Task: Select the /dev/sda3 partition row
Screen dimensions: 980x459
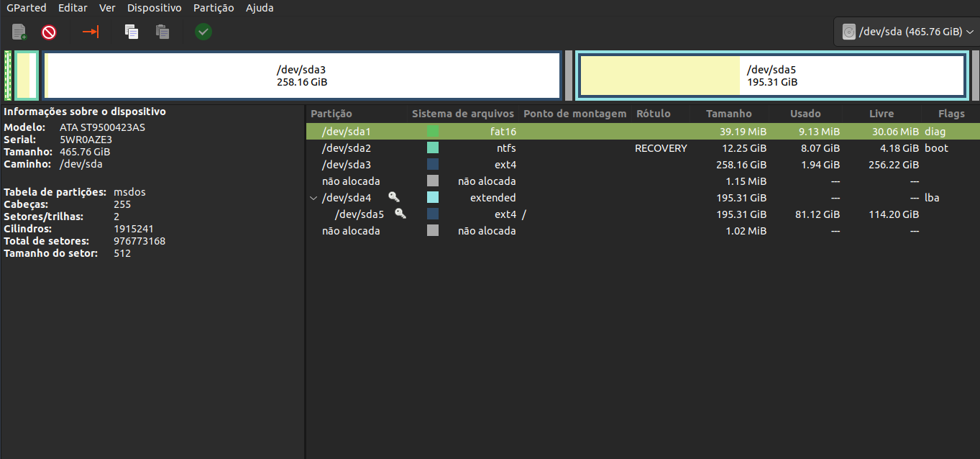Action: click(643, 164)
